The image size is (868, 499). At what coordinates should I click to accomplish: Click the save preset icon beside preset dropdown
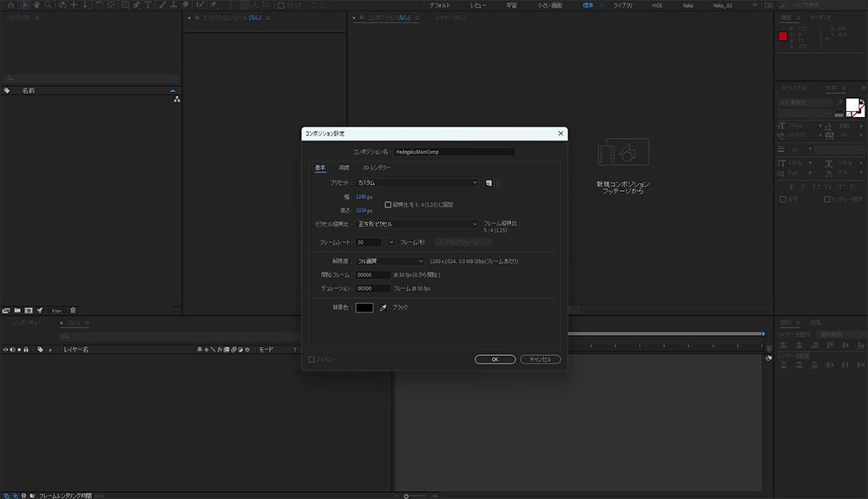click(490, 183)
